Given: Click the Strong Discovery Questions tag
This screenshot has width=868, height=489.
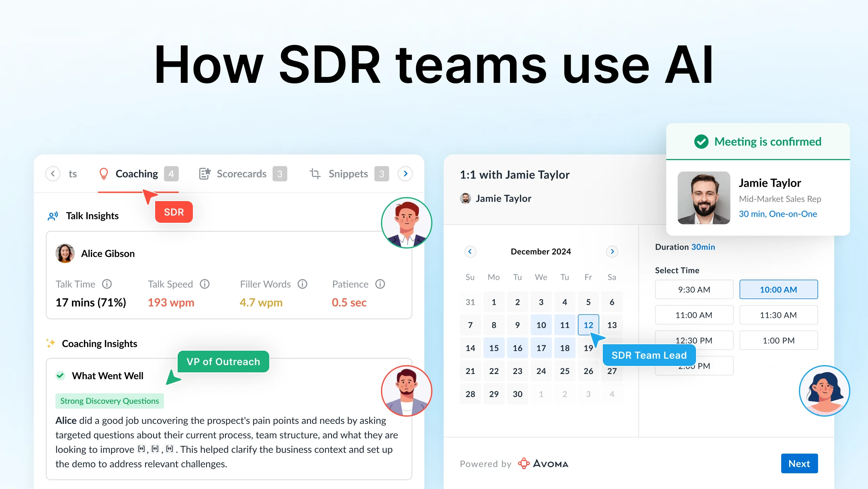Looking at the screenshot, I should point(109,401).
